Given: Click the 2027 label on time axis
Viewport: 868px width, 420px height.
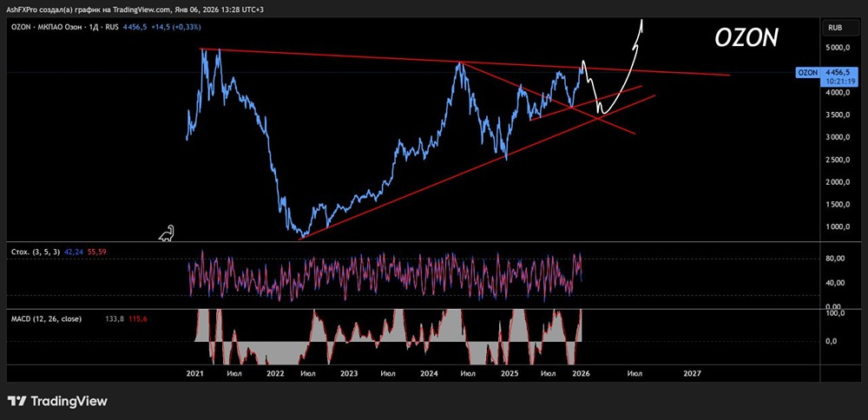Looking at the screenshot, I should tap(692, 373).
